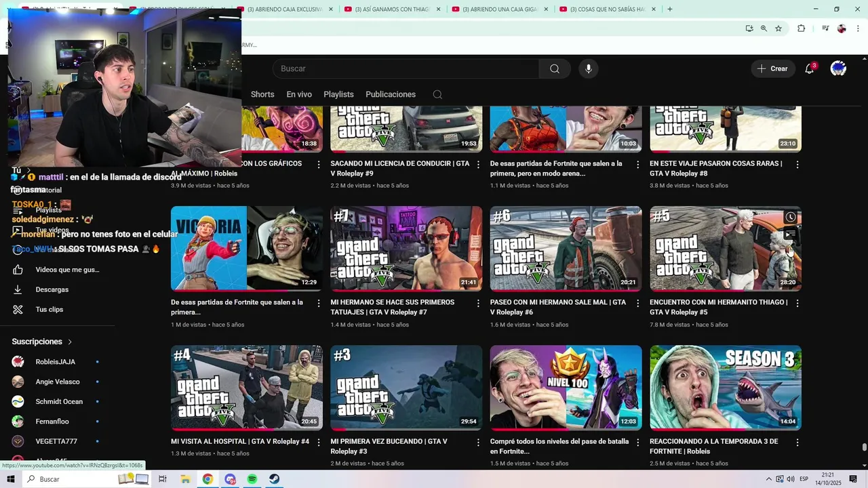
Task: Click the YouTube Buscar search field
Action: tap(406, 68)
